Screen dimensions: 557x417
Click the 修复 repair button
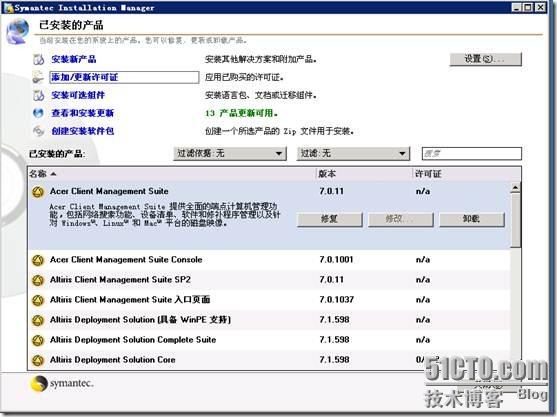click(x=330, y=219)
